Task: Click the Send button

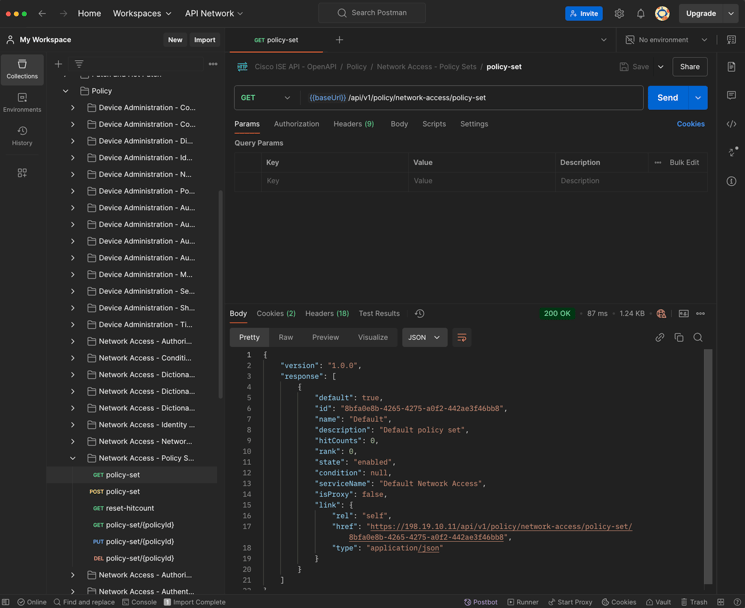Action: point(668,98)
